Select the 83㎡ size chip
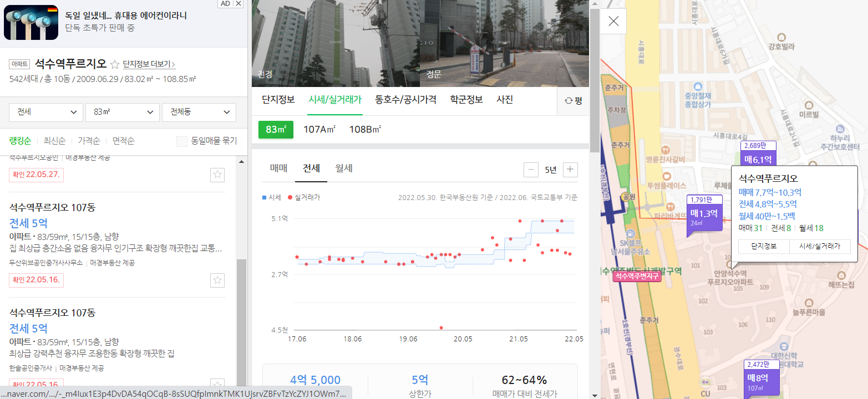This screenshot has width=868, height=399. point(276,130)
